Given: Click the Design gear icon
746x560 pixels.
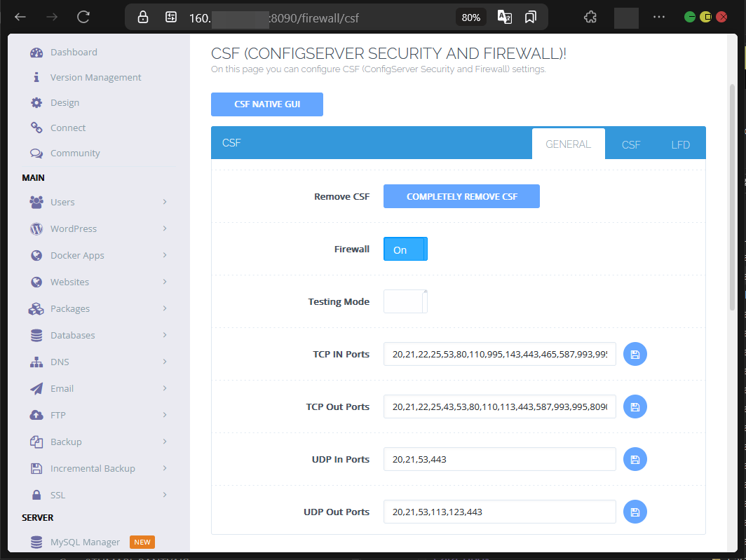Looking at the screenshot, I should pos(36,102).
